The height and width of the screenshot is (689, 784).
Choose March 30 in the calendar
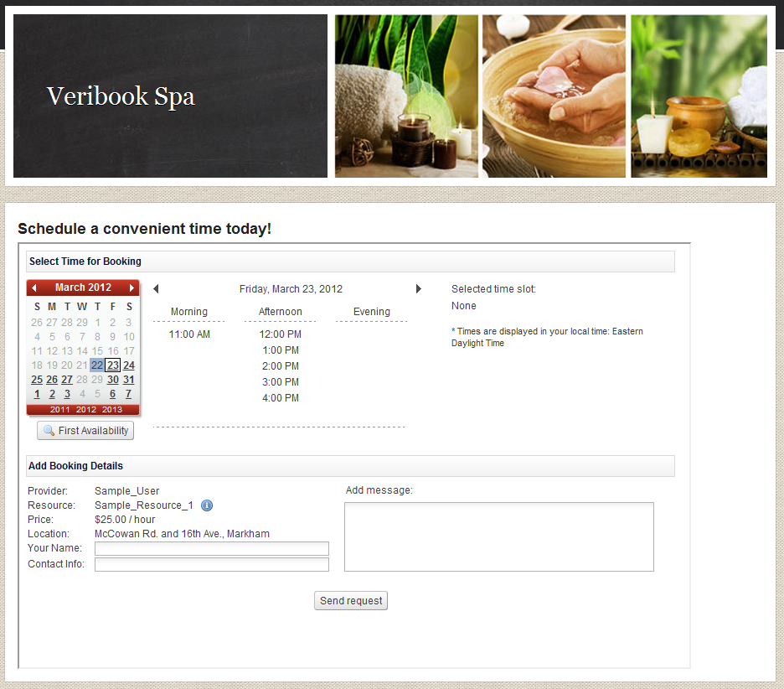pos(113,380)
